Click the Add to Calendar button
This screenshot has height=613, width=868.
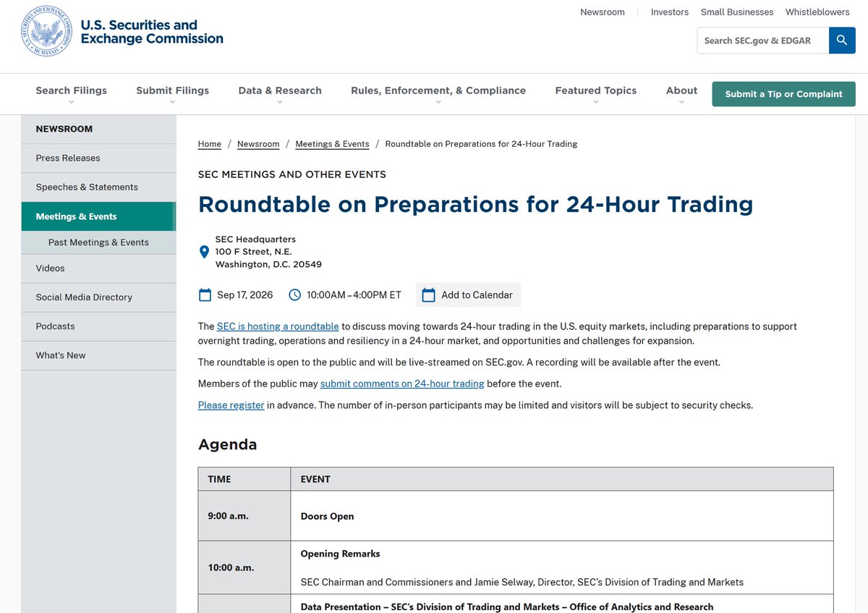pos(468,295)
